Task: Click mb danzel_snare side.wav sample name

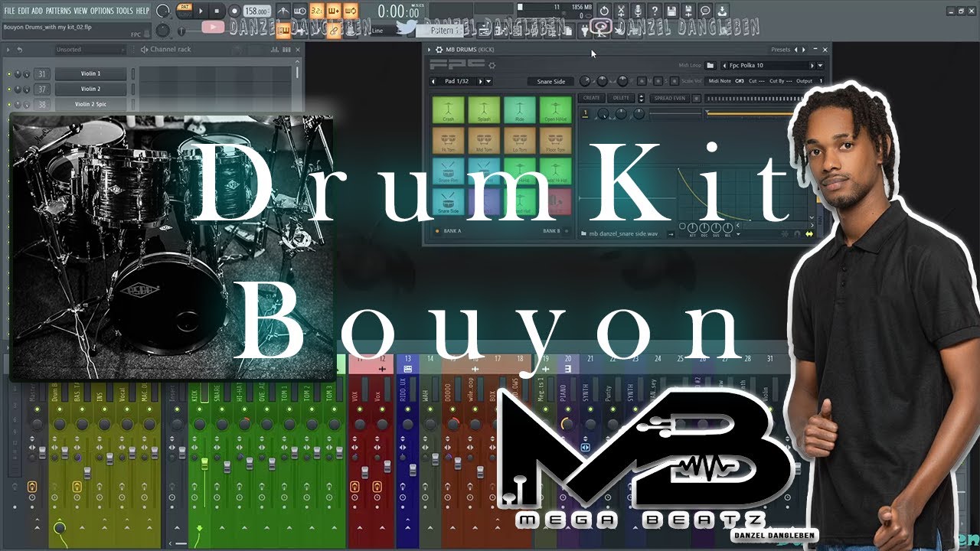Action: pyautogui.click(x=623, y=233)
